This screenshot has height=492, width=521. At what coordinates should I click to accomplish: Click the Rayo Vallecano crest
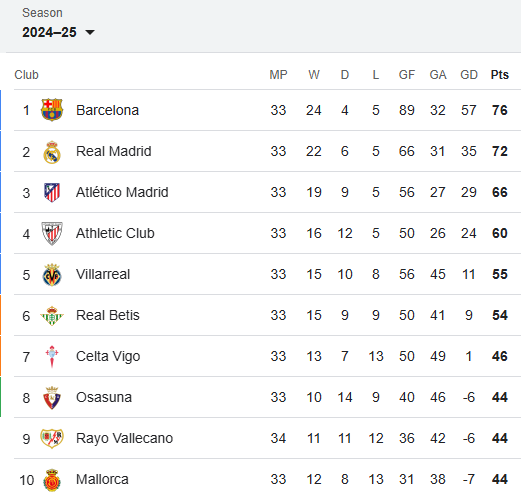point(52,438)
